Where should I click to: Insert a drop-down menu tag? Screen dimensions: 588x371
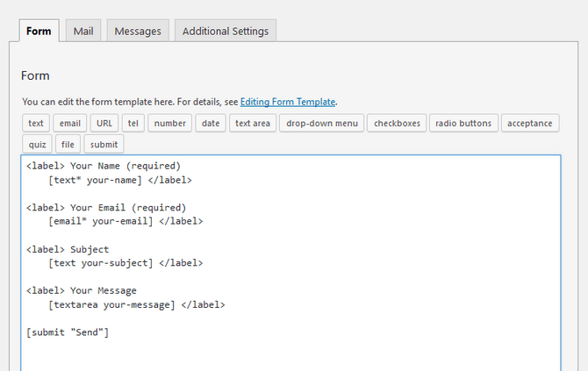pyautogui.click(x=321, y=123)
